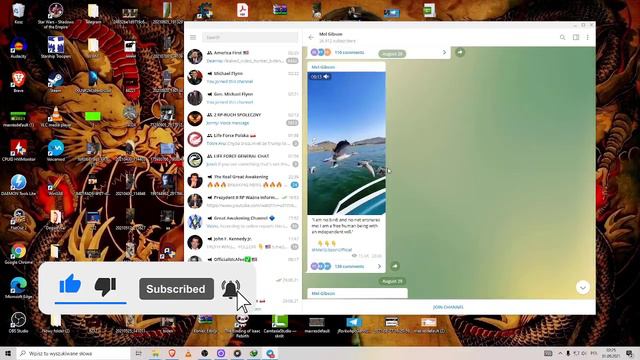Open the America First chat

point(243,56)
